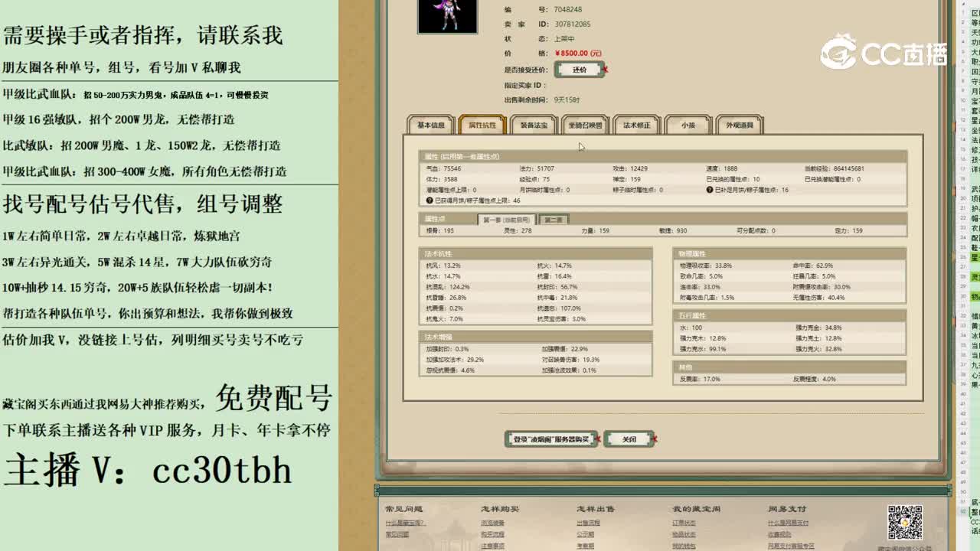Screen dimensions: 980x551
Task: Click the character avatar thumbnail
Action: (447, 15)
